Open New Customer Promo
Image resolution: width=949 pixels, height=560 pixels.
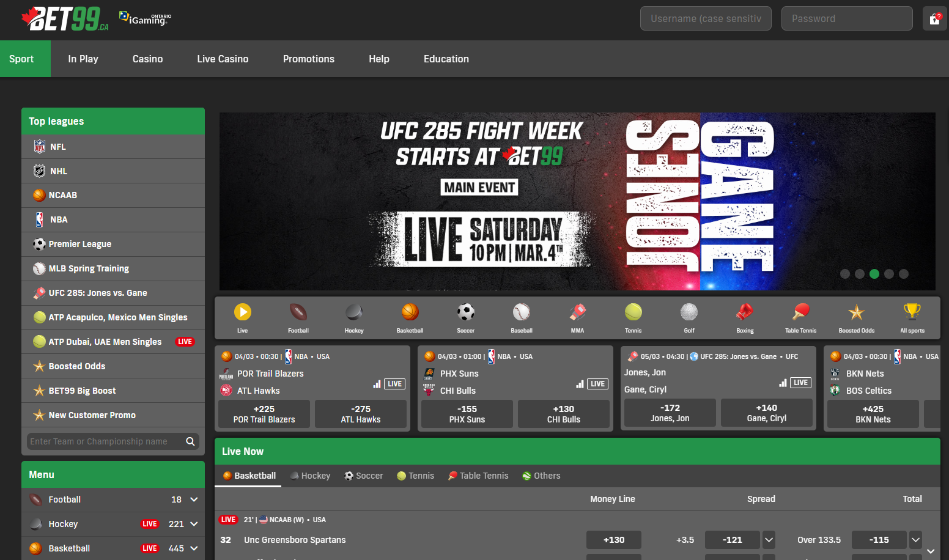pyautogui.click(x=113, y=416)
